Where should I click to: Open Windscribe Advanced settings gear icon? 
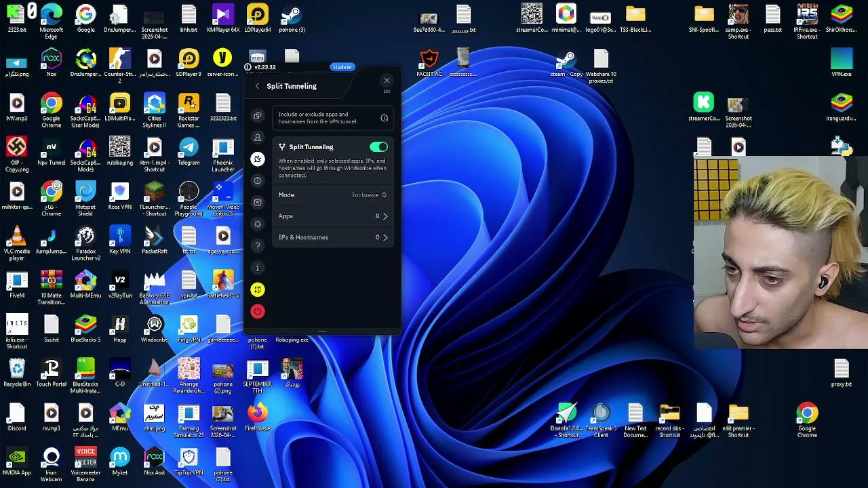point(257,224)
